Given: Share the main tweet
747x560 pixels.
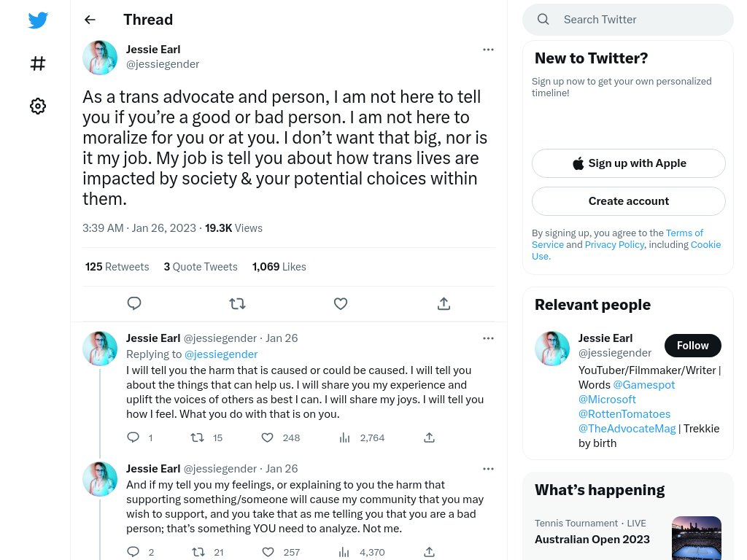Looking at the screenshot, I should (x=444, y=303).
